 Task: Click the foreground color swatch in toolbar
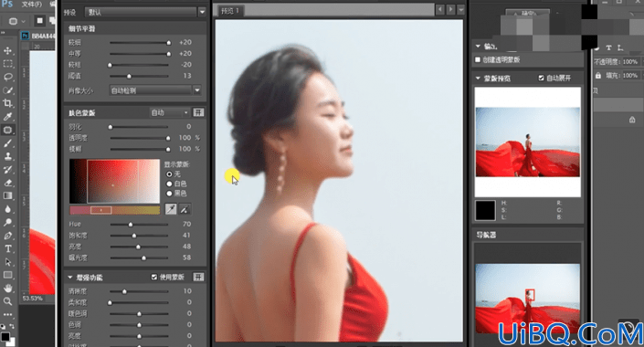coord(5,337)
